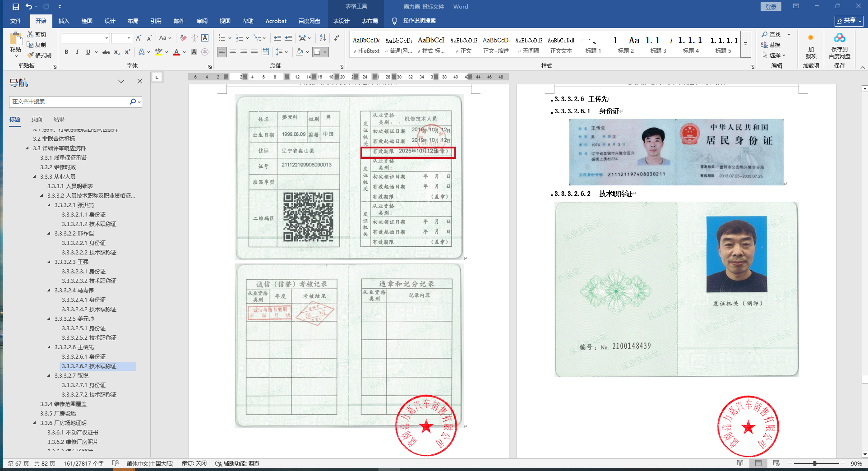
Task: Increase paragraph indent
Action: (288, 38)
